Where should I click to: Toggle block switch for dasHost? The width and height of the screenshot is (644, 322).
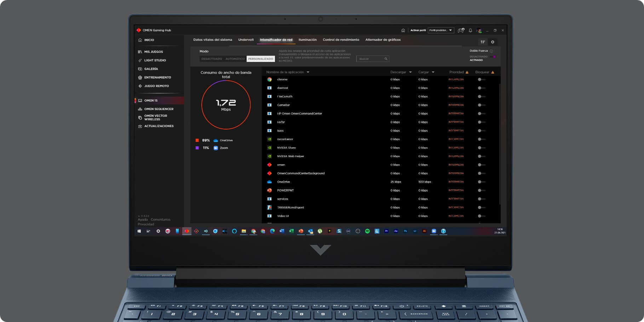[x=481, y=88]
